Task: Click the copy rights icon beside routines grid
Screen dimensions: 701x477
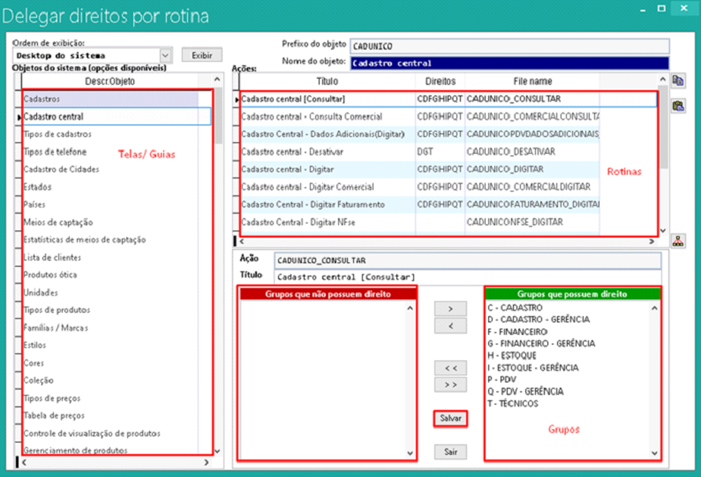Action: (678, 81)
